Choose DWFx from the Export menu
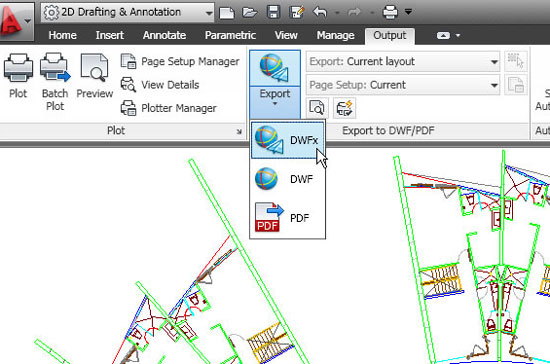The image size is (550, 364). point(288,140)
